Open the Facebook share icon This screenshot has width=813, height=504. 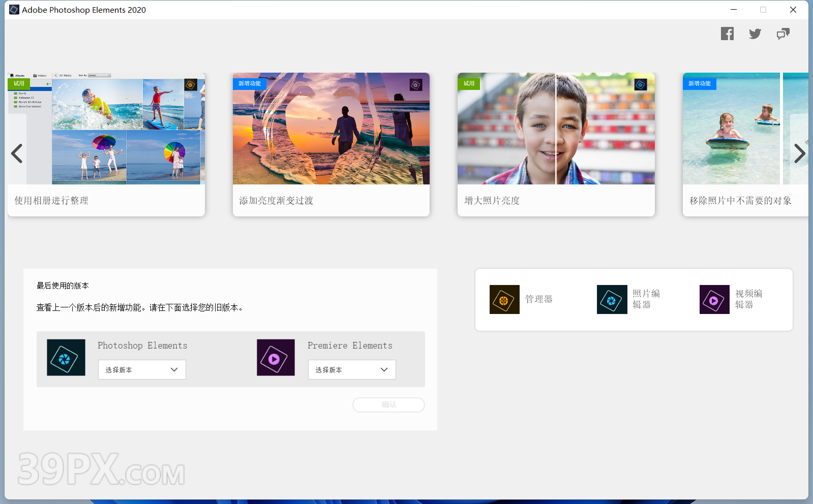[x=727, y=34]
